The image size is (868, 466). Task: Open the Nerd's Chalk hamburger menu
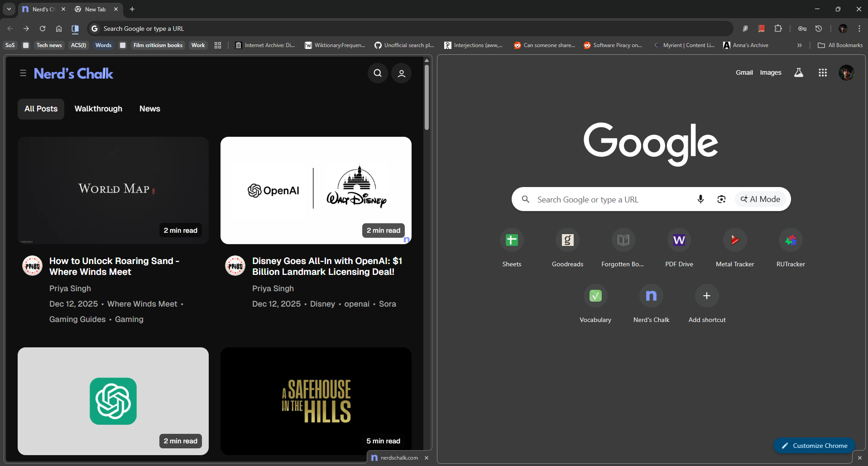(23, 73)
